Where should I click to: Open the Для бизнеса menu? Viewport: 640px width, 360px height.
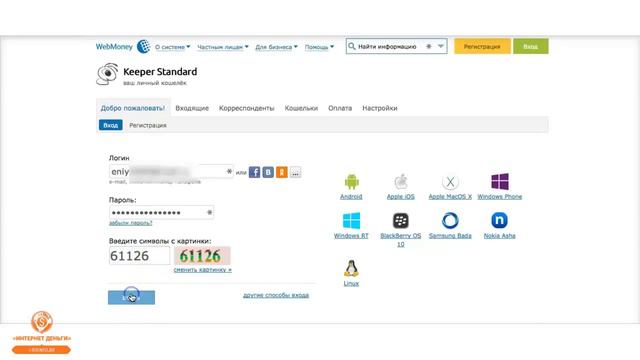(276, 47)
